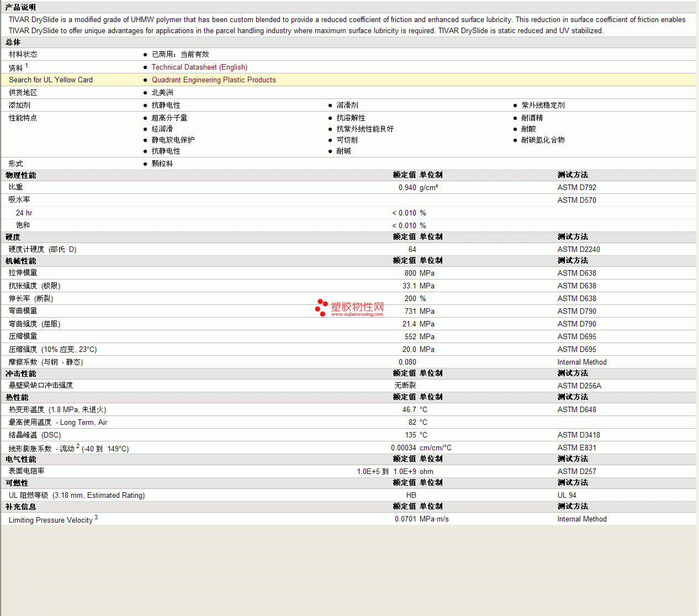Click the 伸长率 (断裂) row label
Image resolution: width=699 pixels, height=616 pixels.
coord(31,298)
